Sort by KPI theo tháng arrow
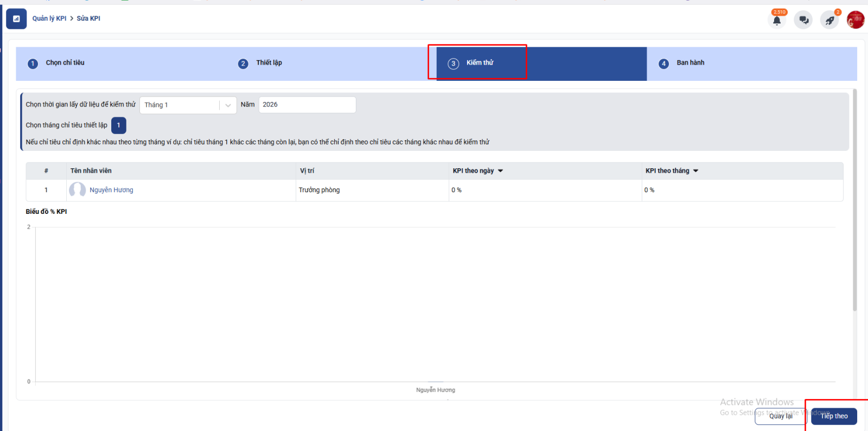This screenshot has width=868, height=431. click(x=695, y=171)
